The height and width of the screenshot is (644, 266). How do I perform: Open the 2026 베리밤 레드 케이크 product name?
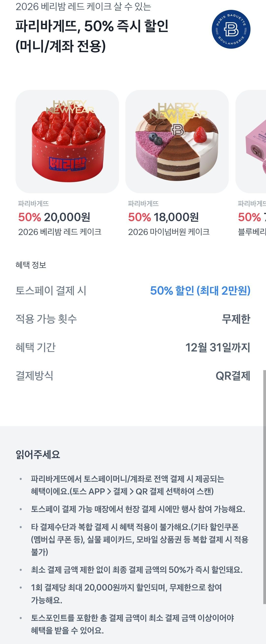coord(60,232)
